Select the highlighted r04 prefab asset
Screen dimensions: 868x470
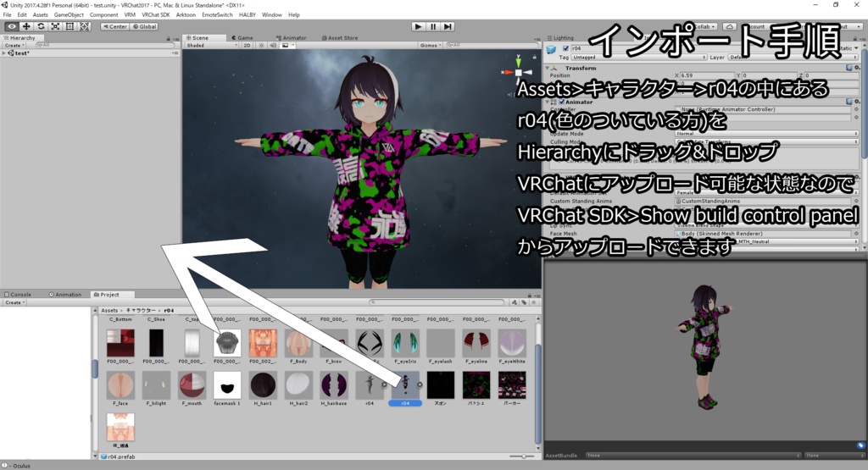pos(405,389)
